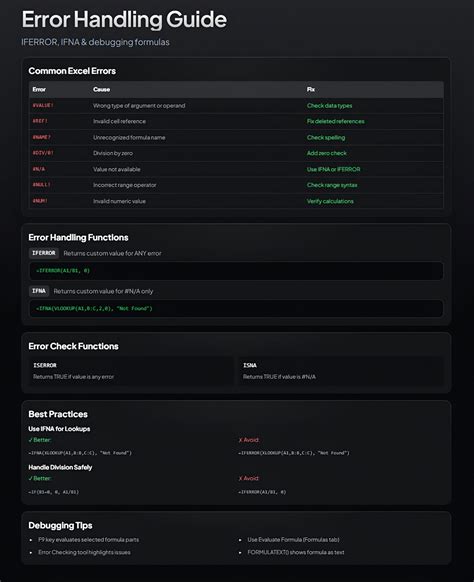Click the IFNA function badge
474x582 pixels.
click(39, 291)
